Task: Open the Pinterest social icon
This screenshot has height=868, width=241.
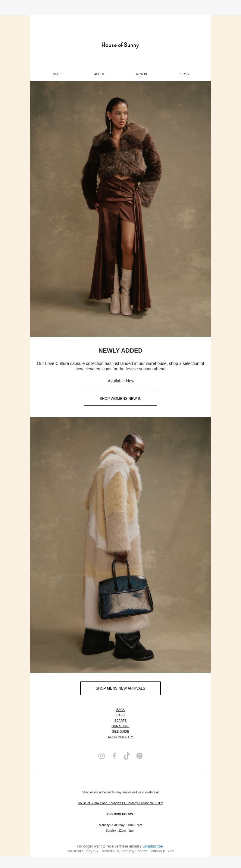Action: click(x=139, y=755)
